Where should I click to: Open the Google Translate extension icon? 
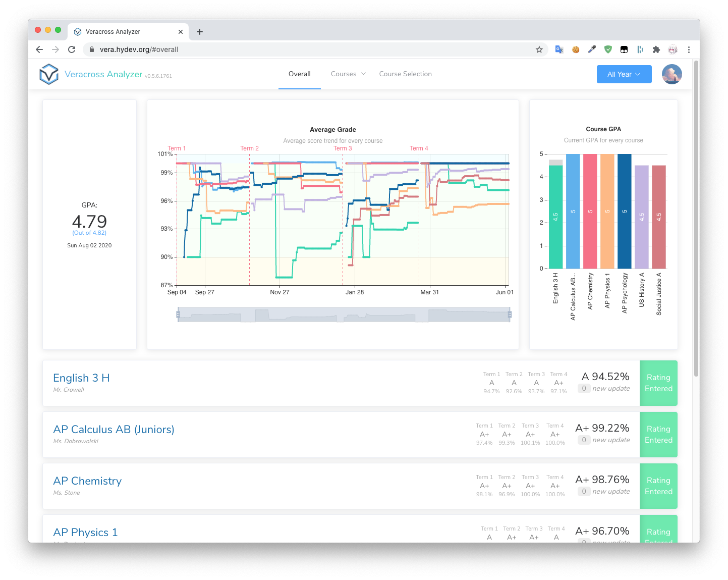pyautogui.click(x=559, y=49)
